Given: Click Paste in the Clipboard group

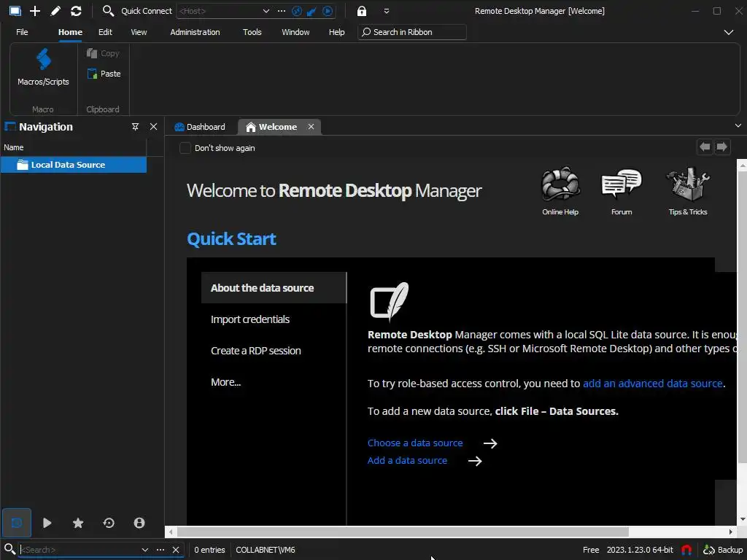Looking at the screenshot, I should pos(104,74).
